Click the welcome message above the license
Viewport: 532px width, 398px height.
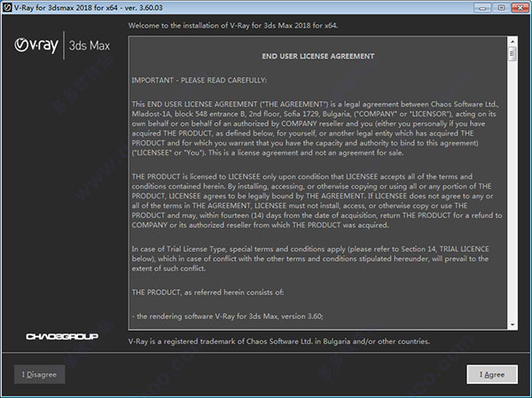click(x=245, y=25)
